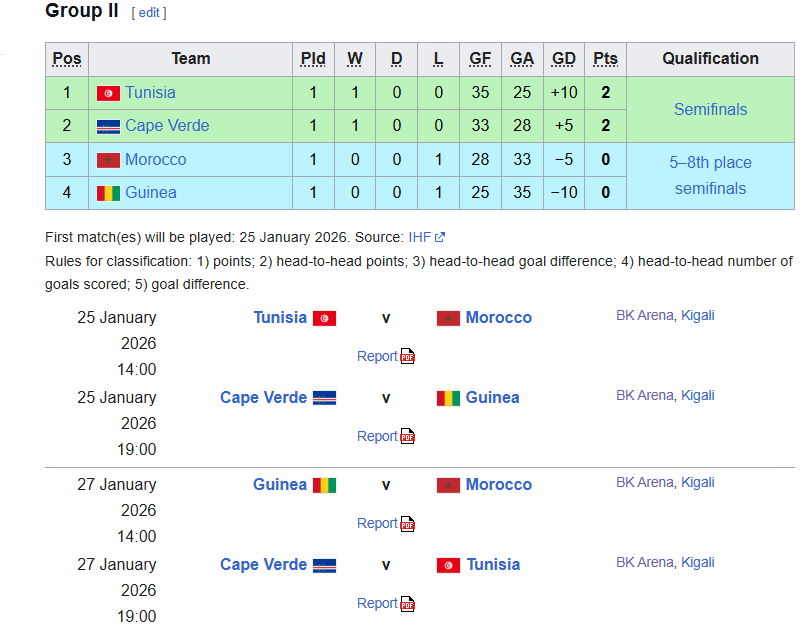Screen dimensions: 805x638
Task: Open Cape Verde link in 25 January match
Action: click(x=263, y=397)
